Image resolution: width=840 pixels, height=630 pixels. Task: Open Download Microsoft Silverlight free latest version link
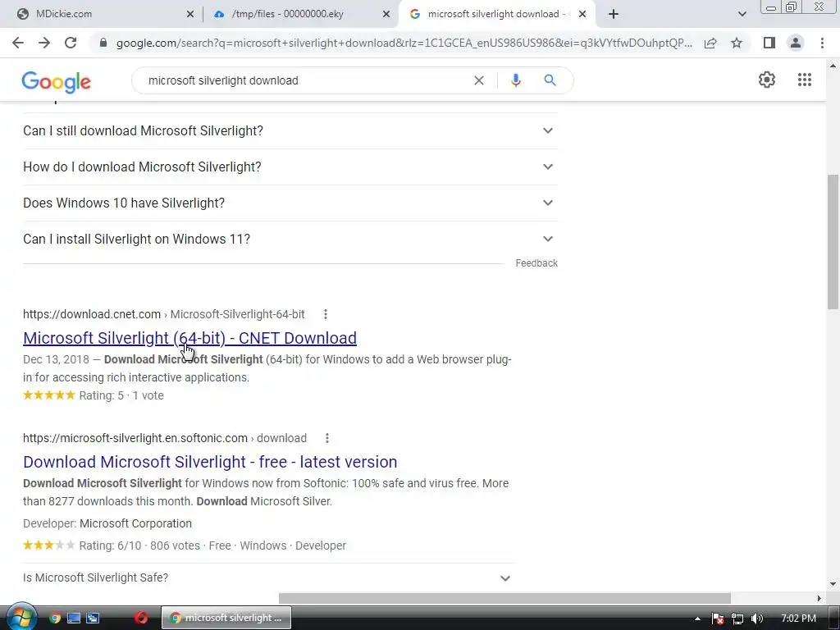[210, 463]
